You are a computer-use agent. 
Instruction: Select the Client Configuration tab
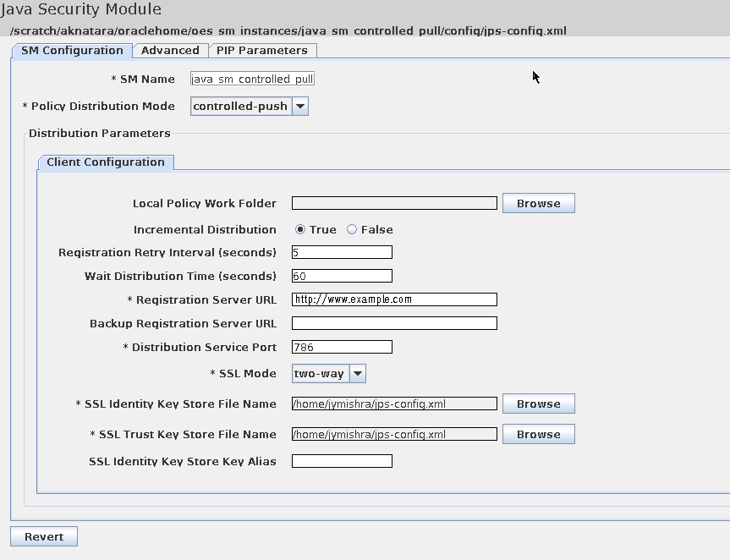[106, 162]
